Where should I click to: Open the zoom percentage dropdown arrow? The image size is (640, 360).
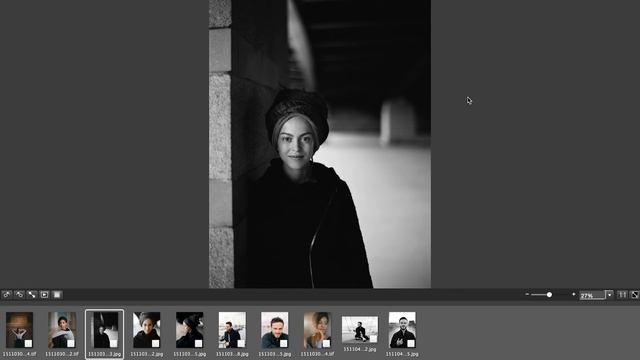609,295
